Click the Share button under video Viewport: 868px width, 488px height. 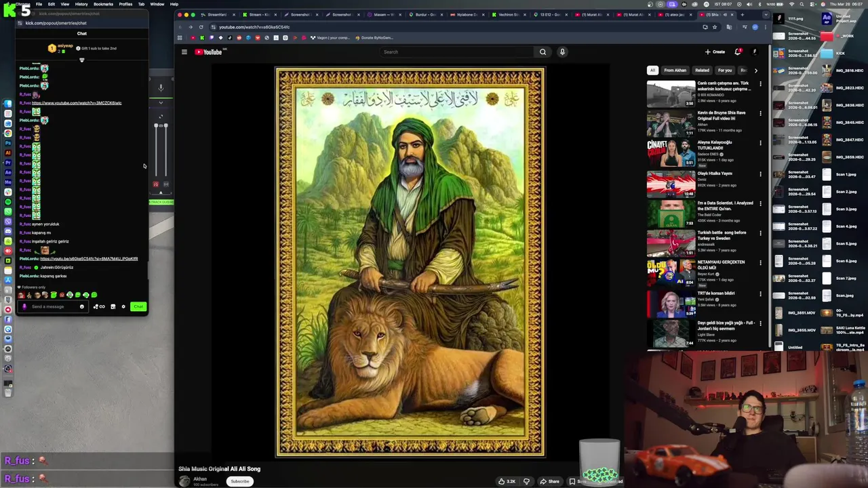[x=549, y=481]
